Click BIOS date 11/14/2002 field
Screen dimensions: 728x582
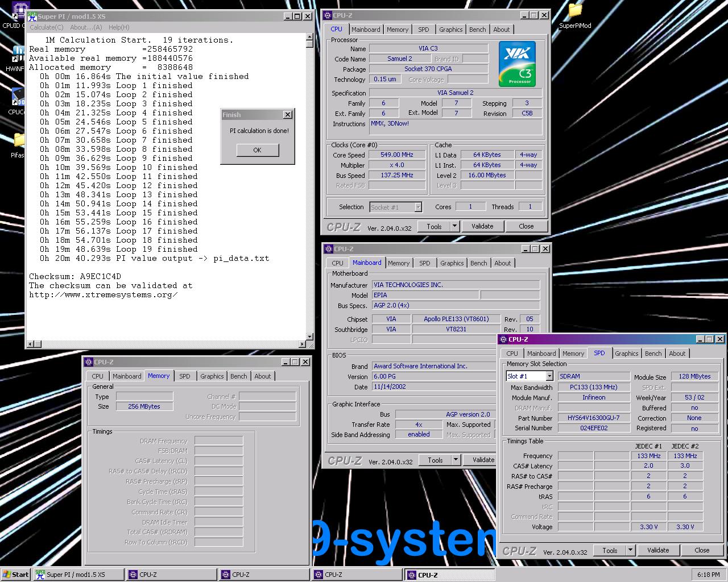(433, 386)
